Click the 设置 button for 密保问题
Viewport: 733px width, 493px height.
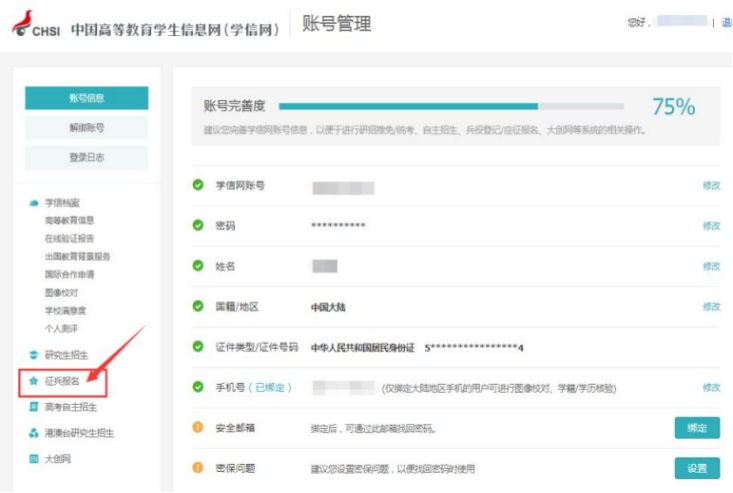pos(697,468)
